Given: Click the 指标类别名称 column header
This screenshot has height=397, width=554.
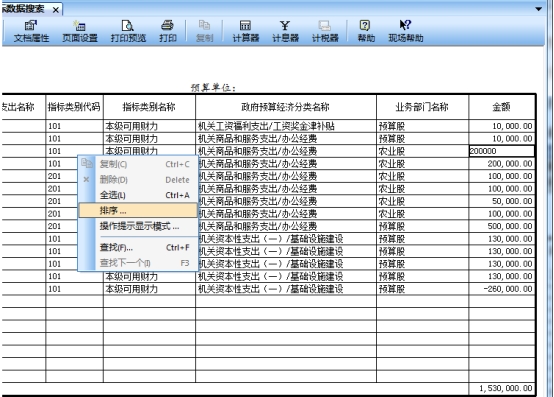Looking at the screenshot, I should coord(149,107).
